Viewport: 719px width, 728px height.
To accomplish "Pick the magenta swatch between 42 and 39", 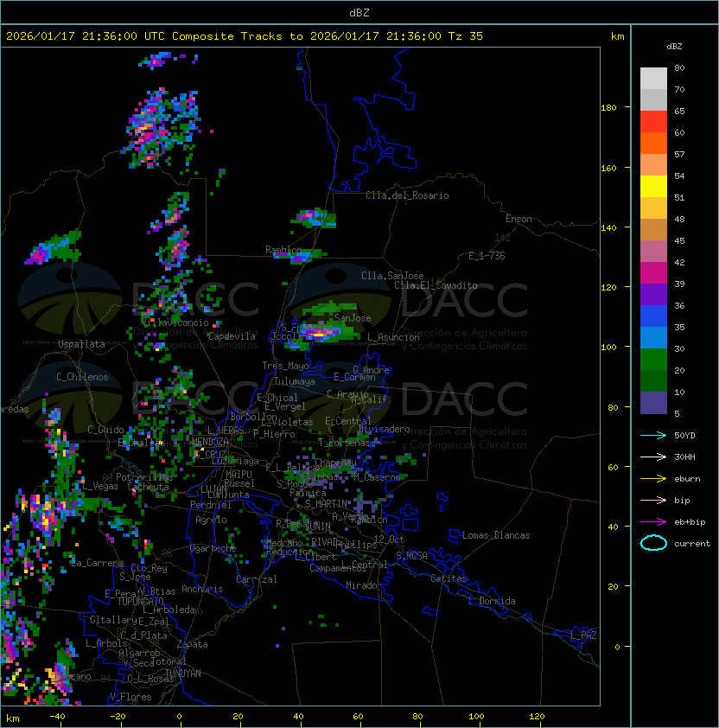I will coord(653,273).
